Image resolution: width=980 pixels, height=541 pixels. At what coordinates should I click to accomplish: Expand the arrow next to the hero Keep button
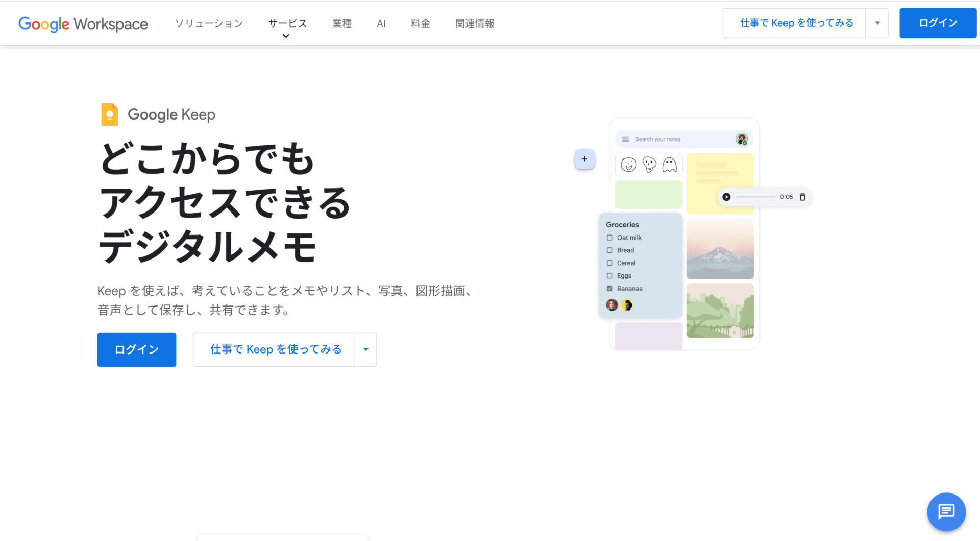(365, 349)
